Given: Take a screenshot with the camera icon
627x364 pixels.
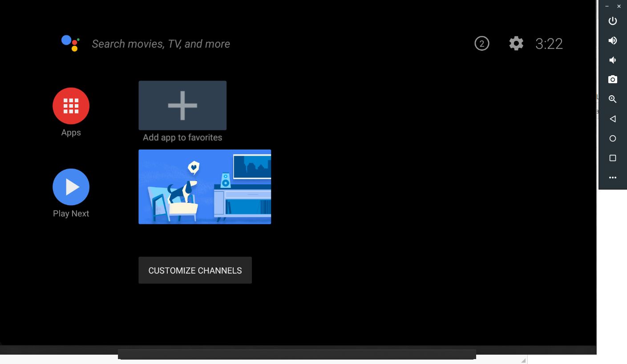Looking at the screenshot, I should pyautogui.click(x=612, y=79).
